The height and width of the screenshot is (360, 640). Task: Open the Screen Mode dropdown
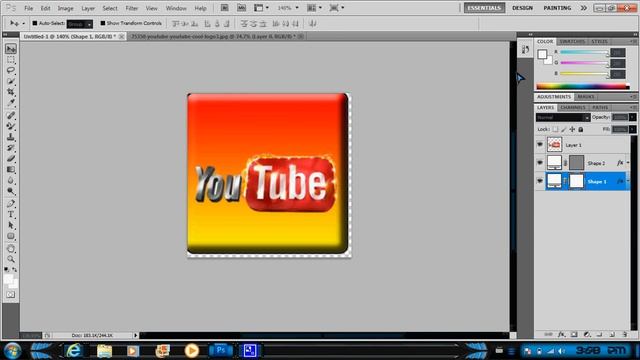337,7
